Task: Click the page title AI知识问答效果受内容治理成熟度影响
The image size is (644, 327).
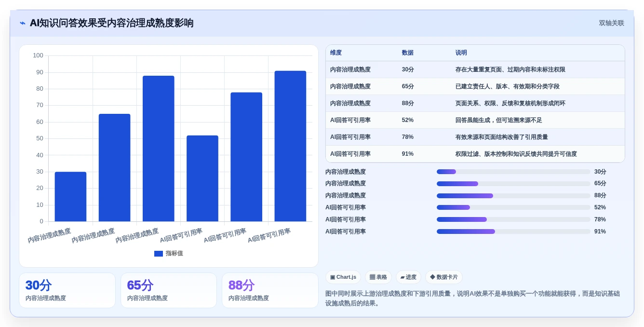Action: coord(112,23)
